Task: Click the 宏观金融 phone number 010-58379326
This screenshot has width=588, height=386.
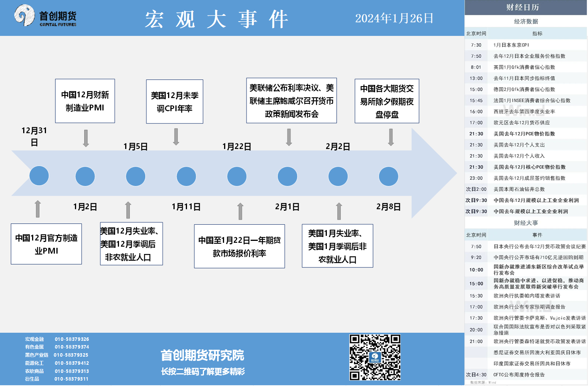Action: pyautogui.click(x=72, y=339)
